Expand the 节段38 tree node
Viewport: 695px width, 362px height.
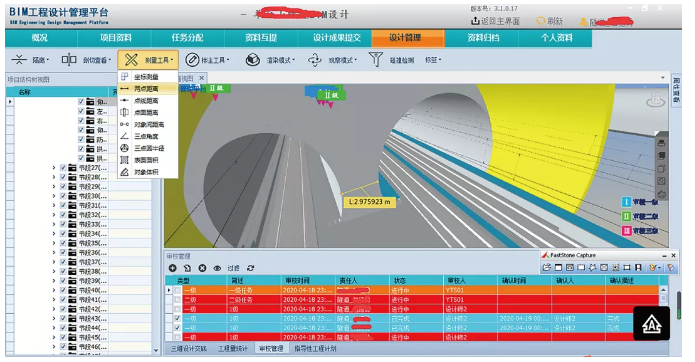(54, 271)
